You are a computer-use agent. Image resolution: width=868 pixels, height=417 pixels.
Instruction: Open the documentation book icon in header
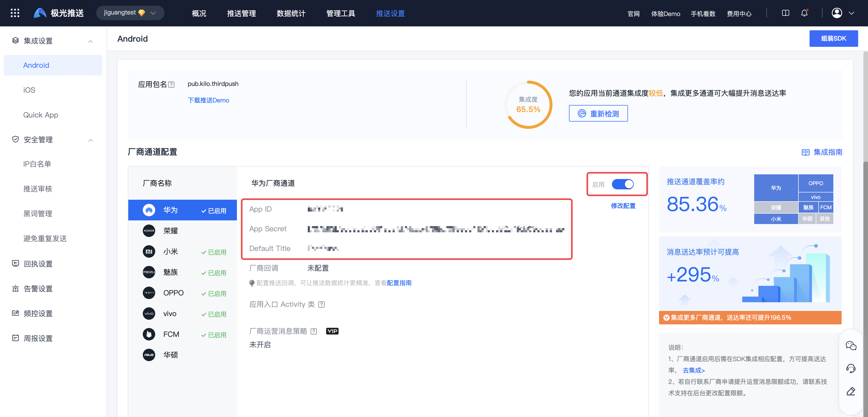(785, 13)
